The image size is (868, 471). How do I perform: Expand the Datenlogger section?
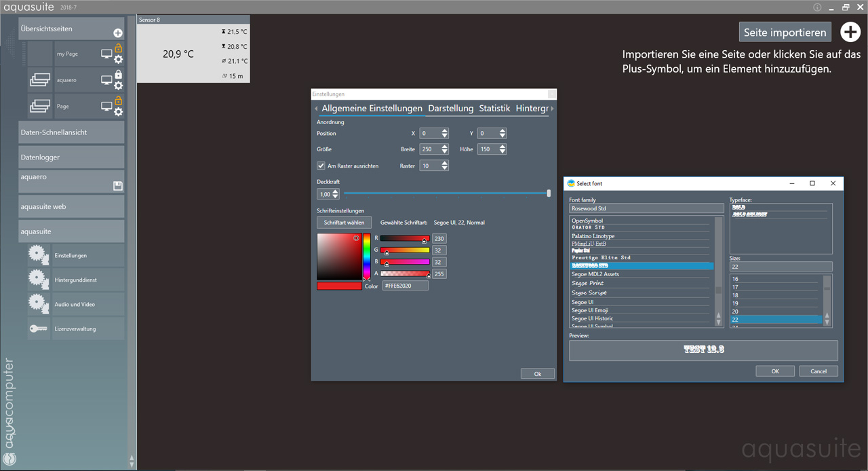pyautogui.click(x=71, y=157)
